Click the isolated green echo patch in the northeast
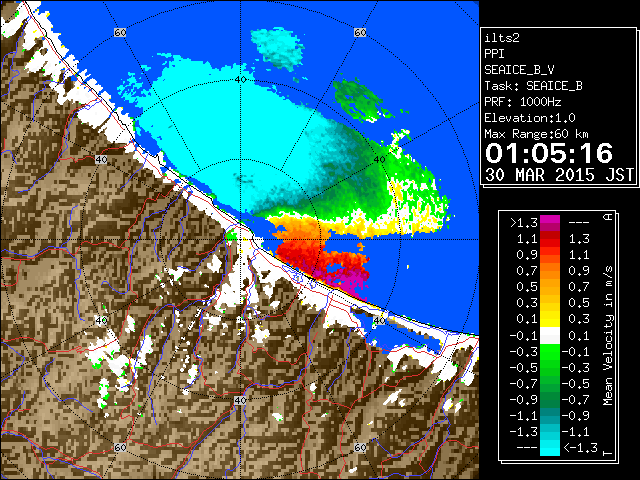 [358, 101]
